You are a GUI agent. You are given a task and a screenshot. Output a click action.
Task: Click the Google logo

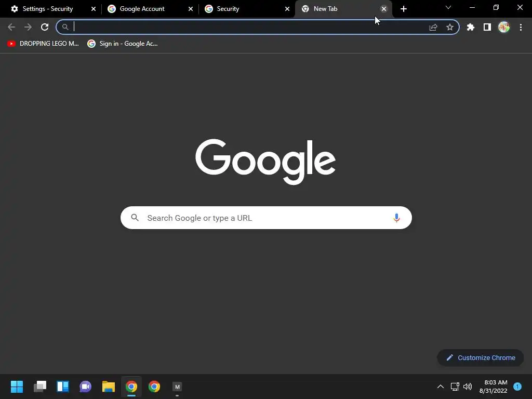[265, 162]
